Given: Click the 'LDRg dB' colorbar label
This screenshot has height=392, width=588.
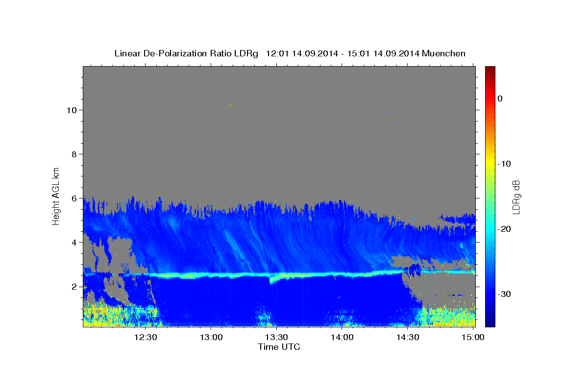Looking at the screenshot, I should point(515,197).
